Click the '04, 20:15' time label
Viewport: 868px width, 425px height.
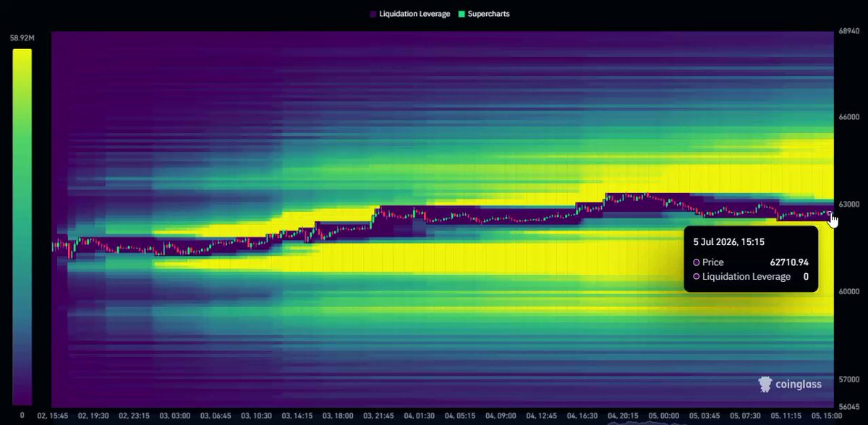[624, 416]
